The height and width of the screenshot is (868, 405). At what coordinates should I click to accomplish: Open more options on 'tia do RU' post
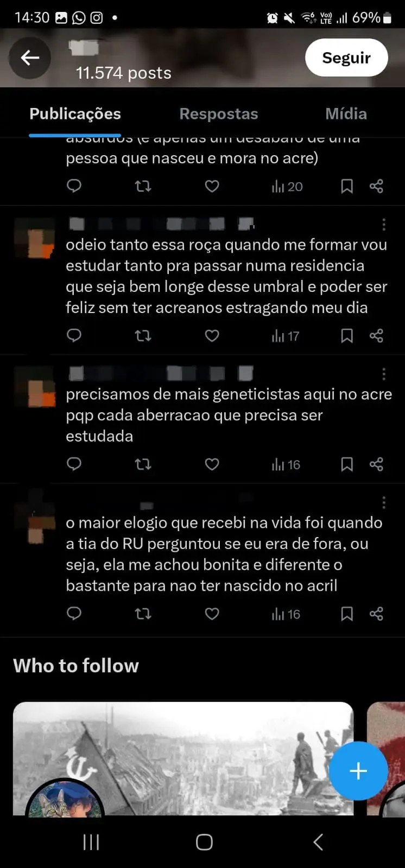click(384, 503)
